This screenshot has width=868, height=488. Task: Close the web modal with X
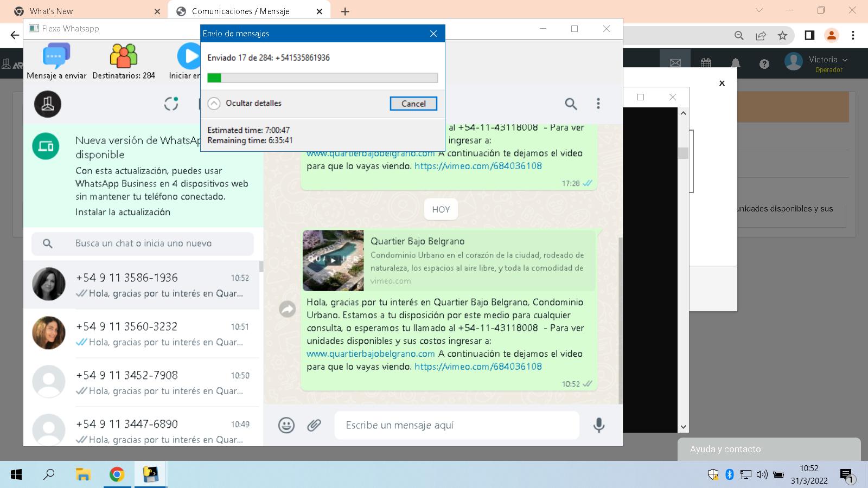[722, 83]
